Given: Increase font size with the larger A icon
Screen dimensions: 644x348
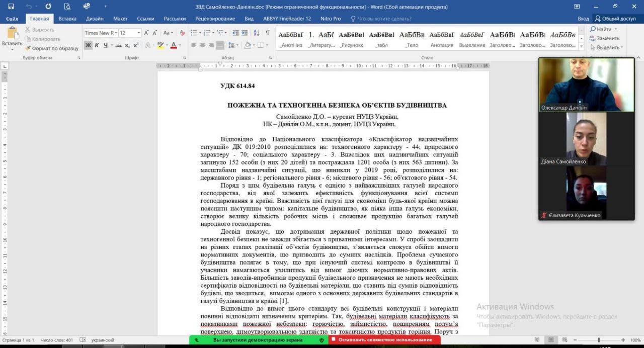Looking at the screenshot, I should pos(147,33).
